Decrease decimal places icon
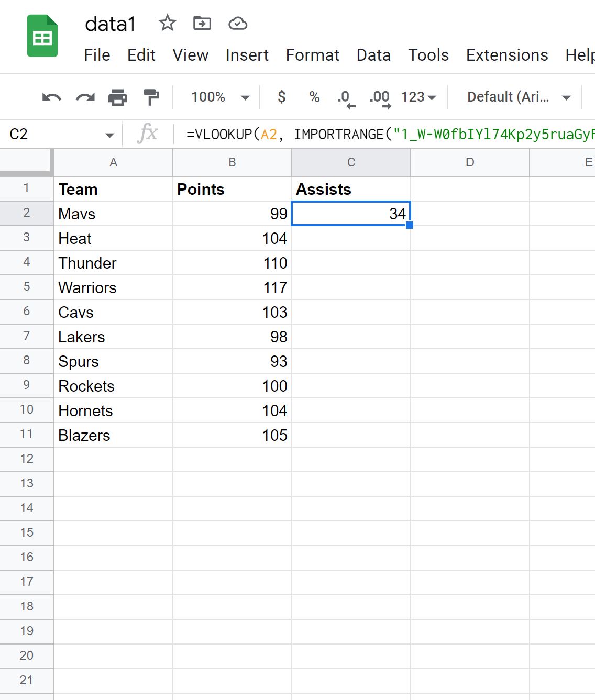Viewport: 595px width, 700px height. coord(345,97)
